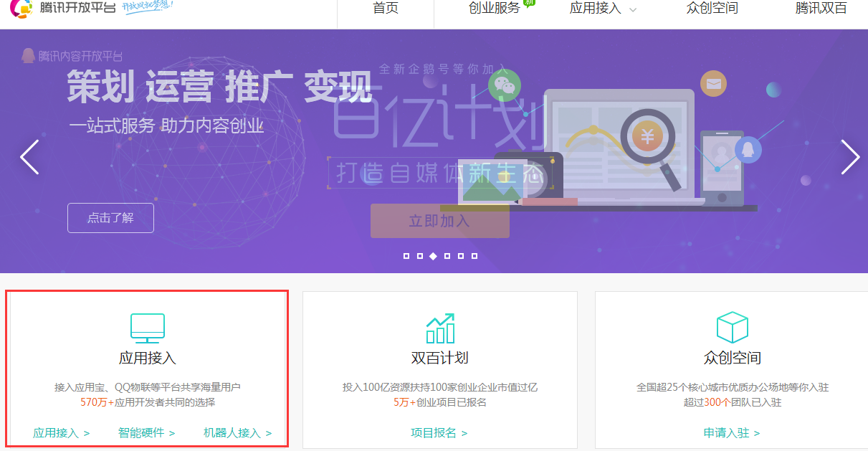Open the 智能硬件 > link

pyautogui.click(x=147, y=433)
